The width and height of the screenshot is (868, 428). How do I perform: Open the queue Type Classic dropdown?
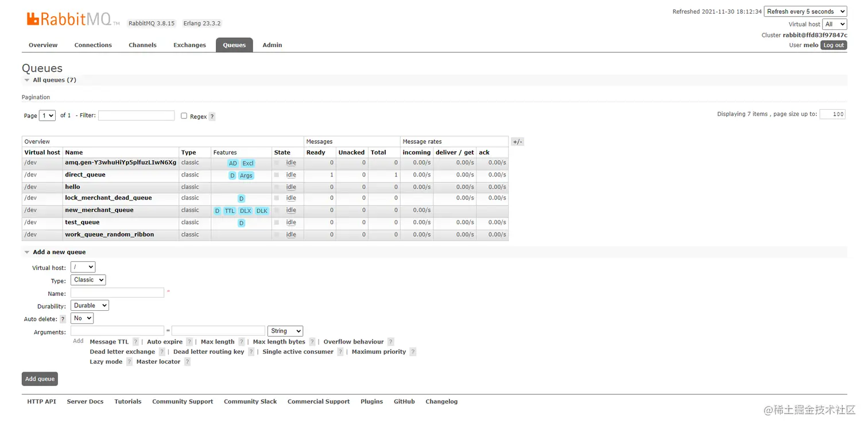pos(88,280)
